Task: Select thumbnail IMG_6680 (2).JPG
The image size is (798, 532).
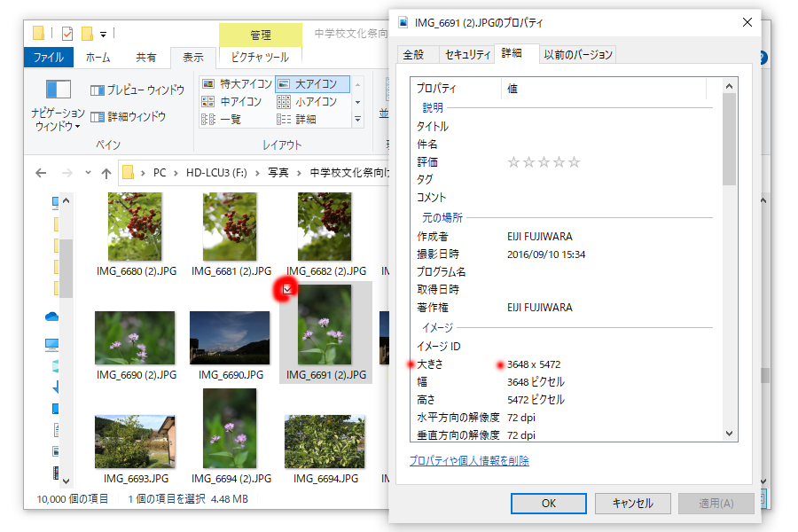Action: click(x=135, y=227)
